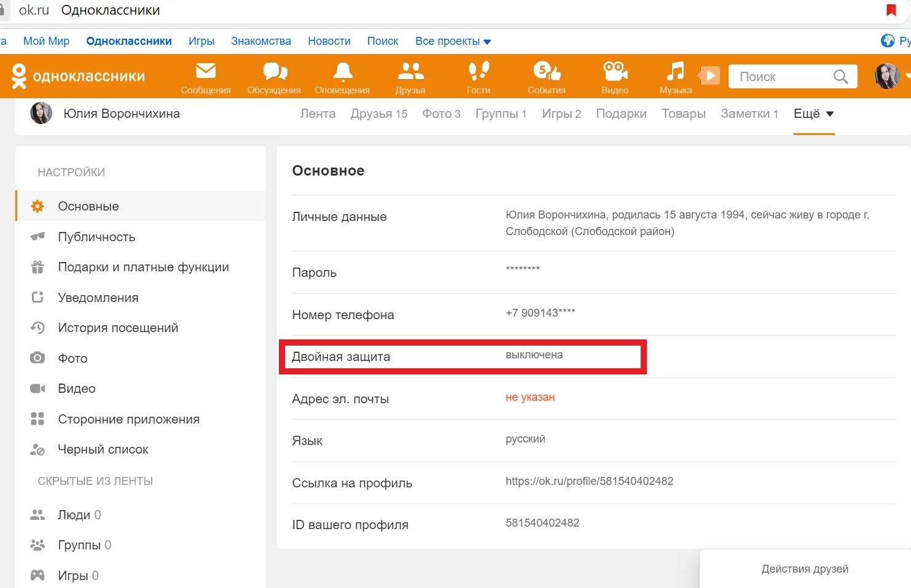Expand the Ещё dropdown menu
911x588 pixels.
814,114
